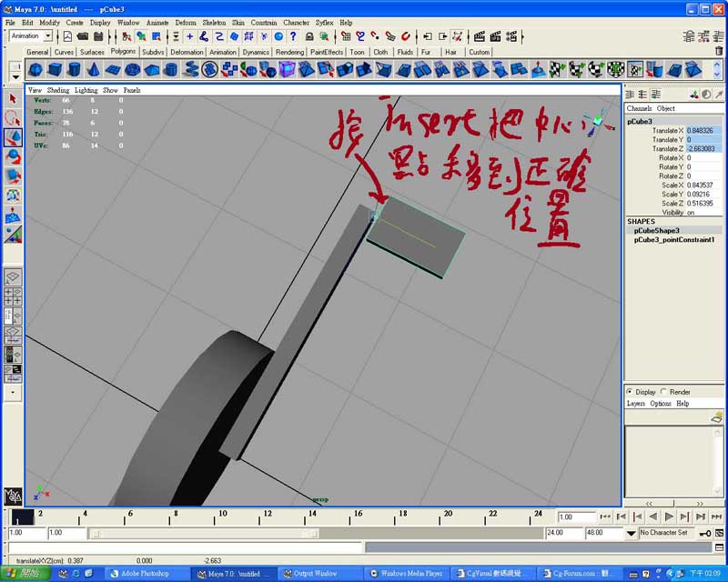Screen dimensions: 728x582
Task: Toggle select by hierarchy mode
Action: (x=126, y=36)
